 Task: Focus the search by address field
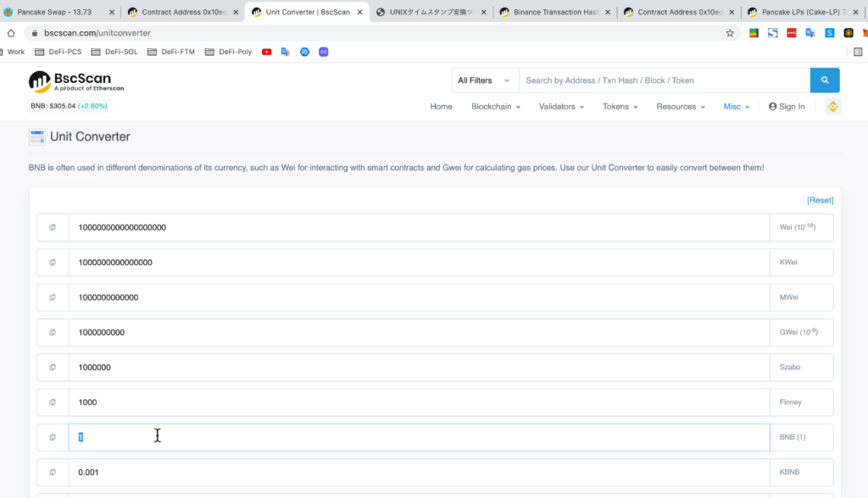click(x=665, y=80)
